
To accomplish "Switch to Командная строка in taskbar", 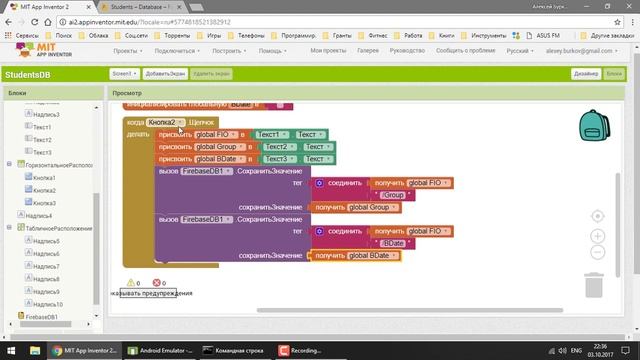I will [x=233, y=351].
